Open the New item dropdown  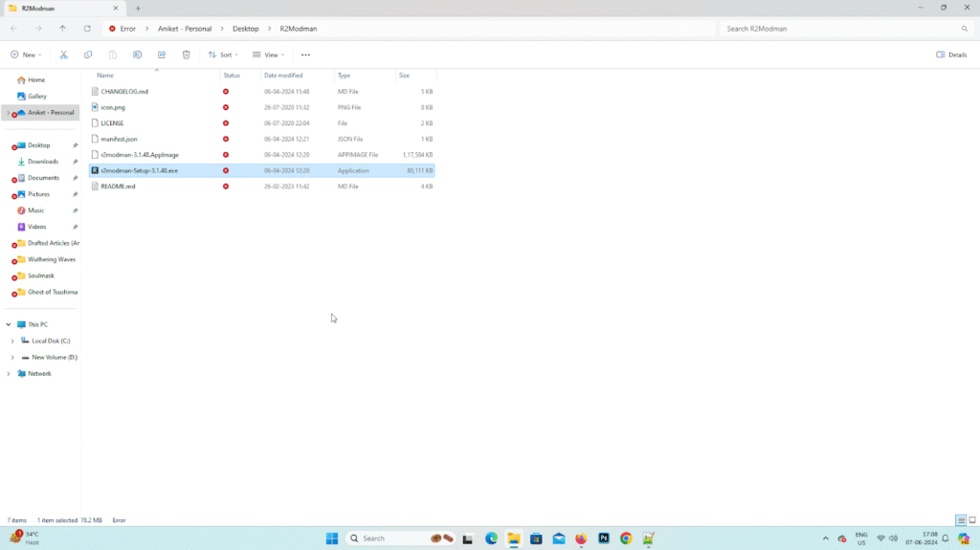[x=26, y=55]
